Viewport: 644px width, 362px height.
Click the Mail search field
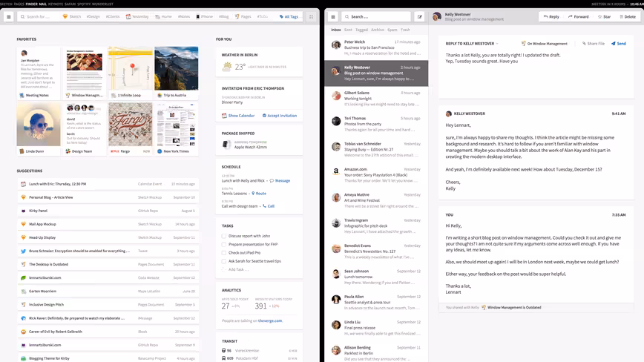(x=376, y=17)
